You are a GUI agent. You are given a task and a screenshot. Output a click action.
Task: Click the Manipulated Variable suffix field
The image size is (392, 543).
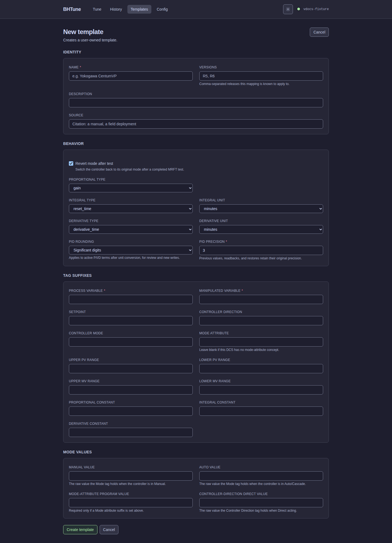pyautogui.click(x=261, y=299)
